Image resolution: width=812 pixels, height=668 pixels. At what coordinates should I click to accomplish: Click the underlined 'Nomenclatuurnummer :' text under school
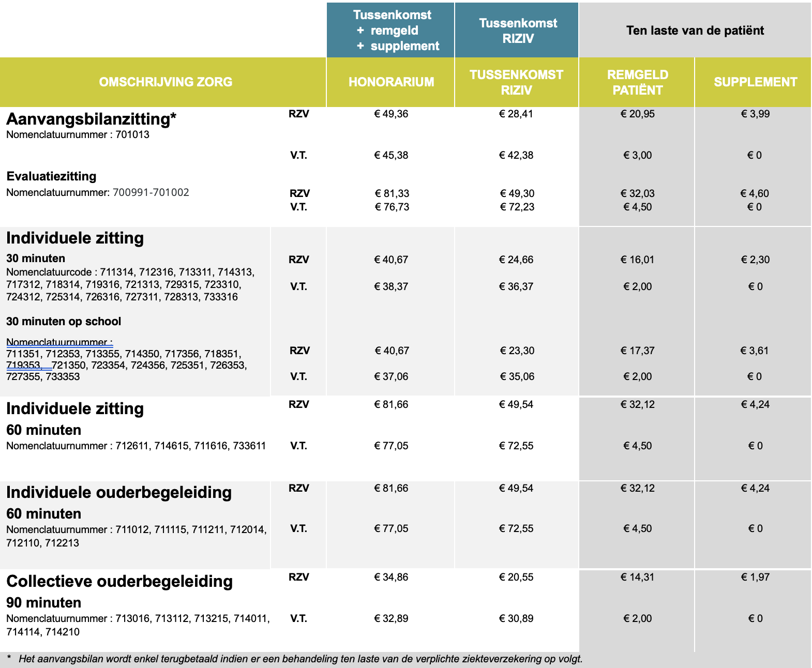point(59,342)
